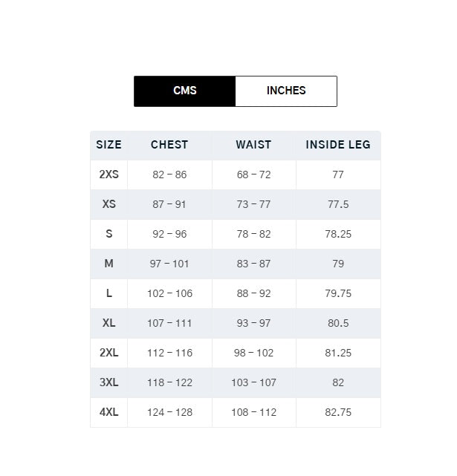Select the INSIDE LEG column header
457x476 pixels.
coord(338,145)
